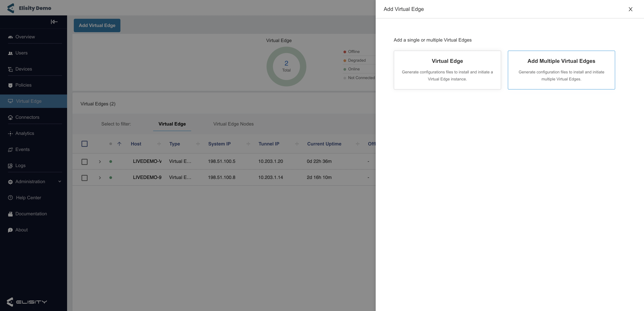
Task: Click the Connectors cloud icon
Action: (10, 117)
